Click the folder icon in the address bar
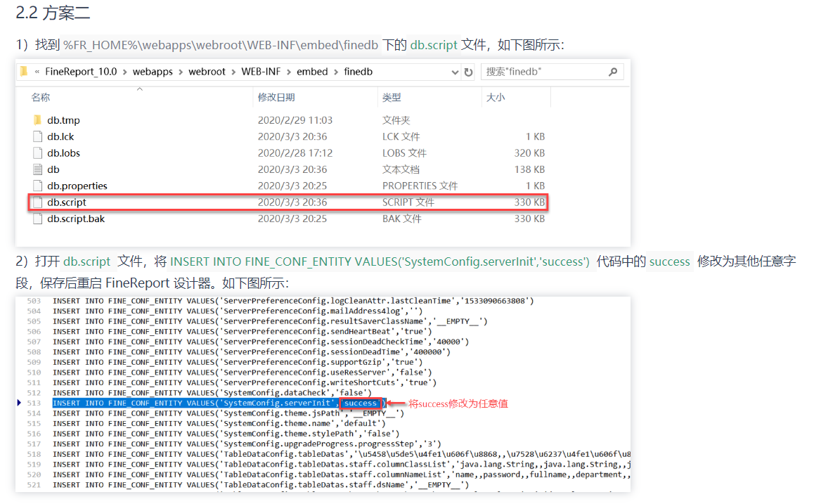 pos(24,71)
